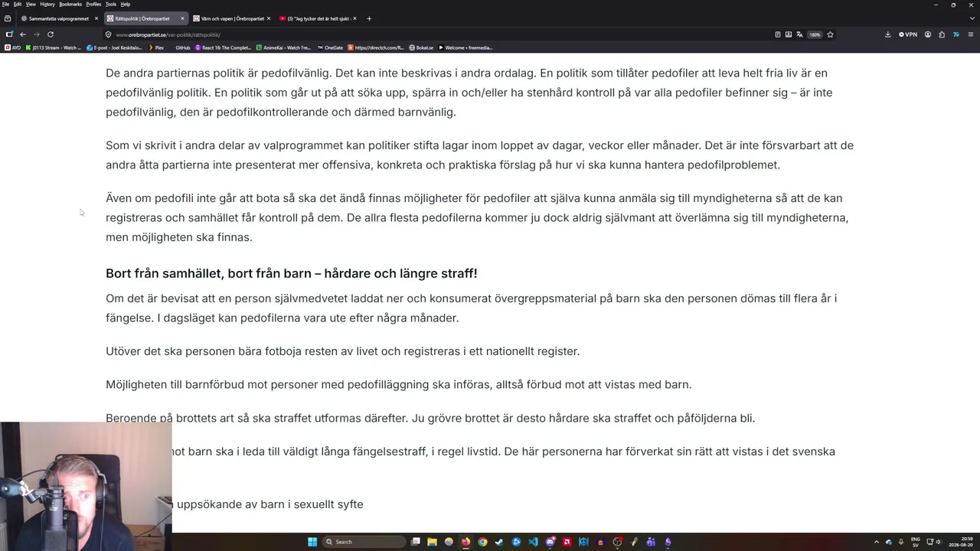
Task: Open the OneGate bookmark
Action: (330, 47)
